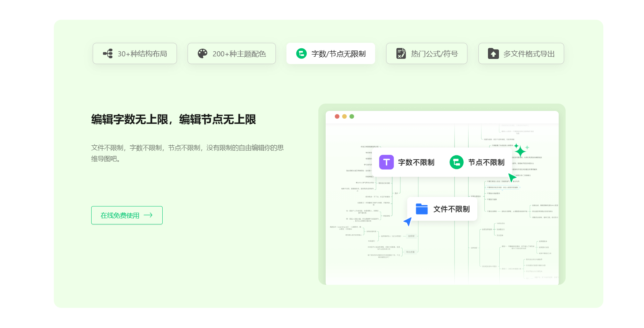Click the red window dot in preview
The width and height of the screenshot is (644, 328).
point(337,116)
